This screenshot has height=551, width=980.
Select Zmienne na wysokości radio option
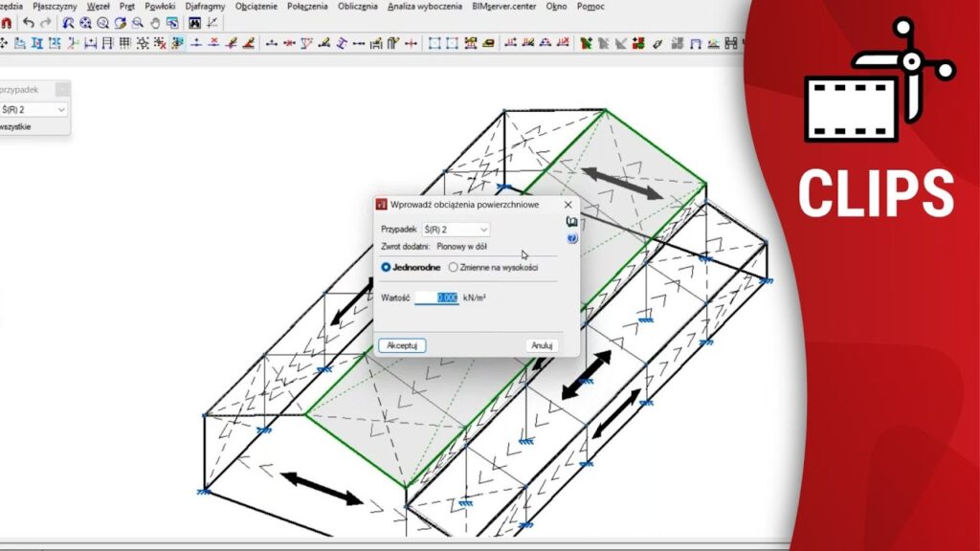[454, 268]
